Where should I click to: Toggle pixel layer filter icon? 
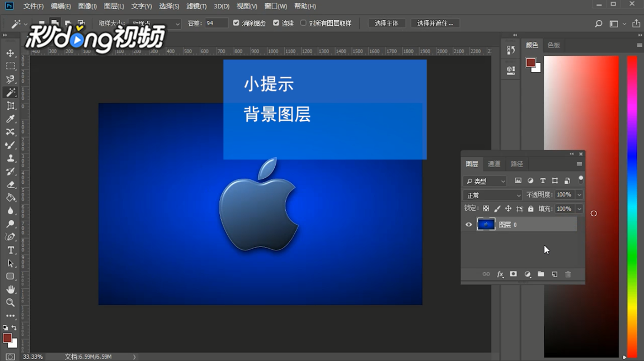pos(518,180)
